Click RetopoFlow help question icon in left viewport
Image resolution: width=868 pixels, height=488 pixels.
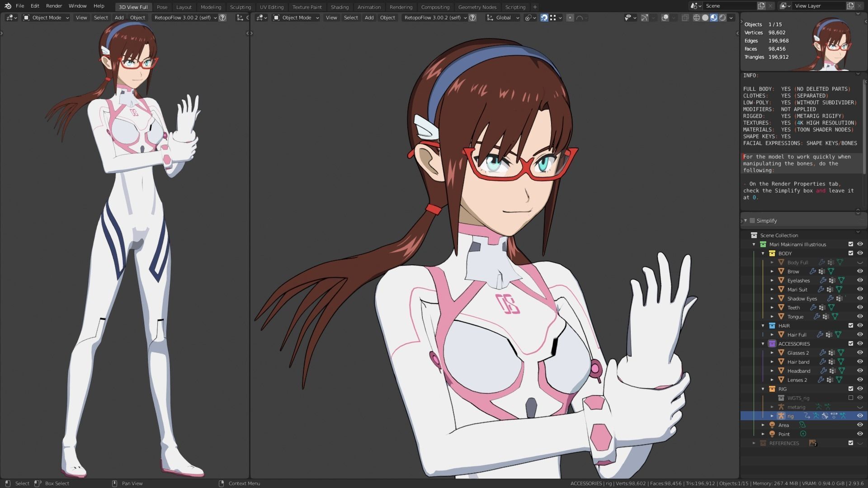click(222, 18)
